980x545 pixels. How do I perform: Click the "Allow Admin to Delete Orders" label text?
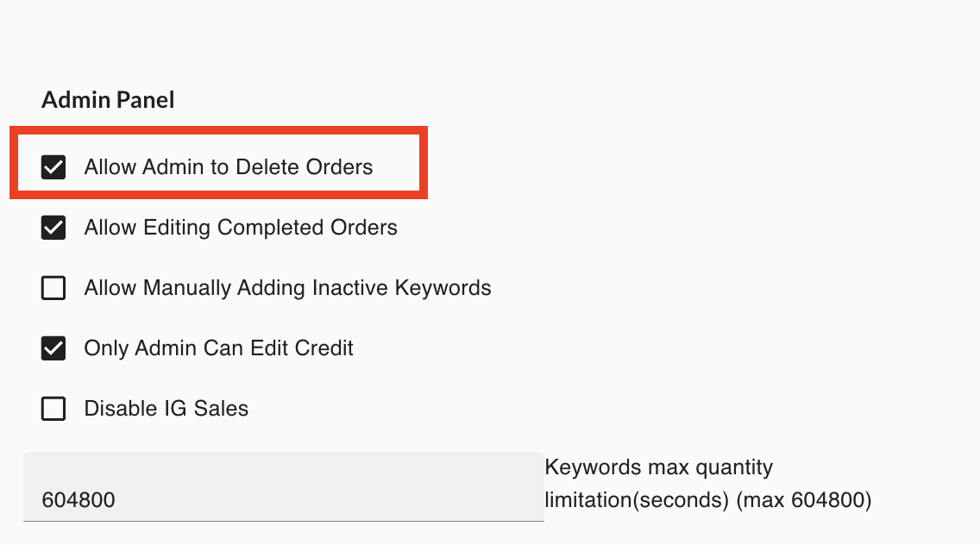coord(229,167)
